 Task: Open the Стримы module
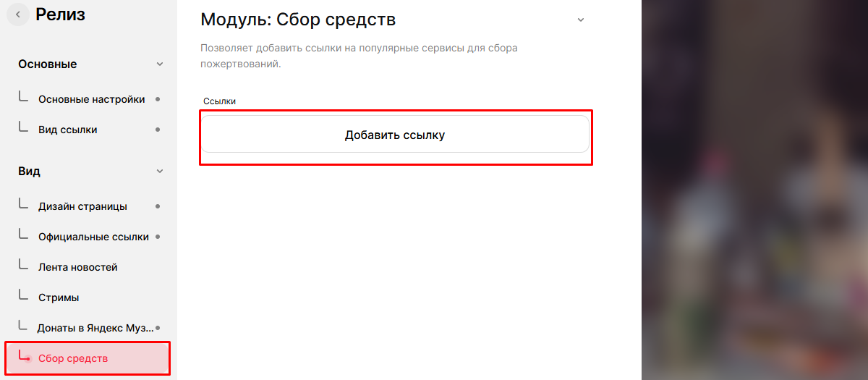59,297
